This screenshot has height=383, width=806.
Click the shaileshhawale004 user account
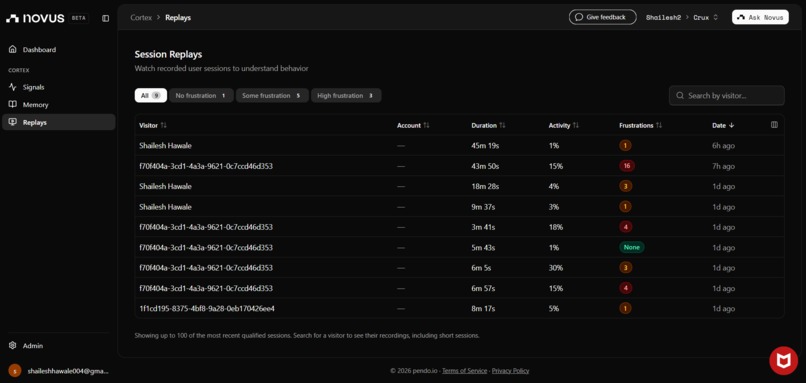coord(58,371)
